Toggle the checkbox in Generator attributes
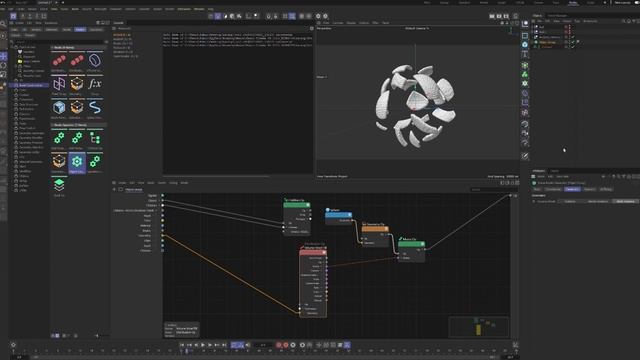This screenshot has width=640, height=360. click(534, 201)
